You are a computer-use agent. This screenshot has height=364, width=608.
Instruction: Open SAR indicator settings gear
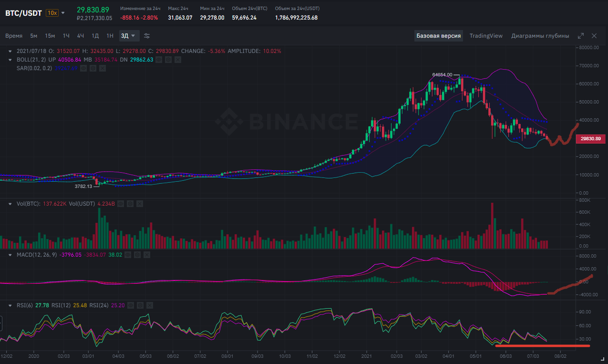[93, 68]
